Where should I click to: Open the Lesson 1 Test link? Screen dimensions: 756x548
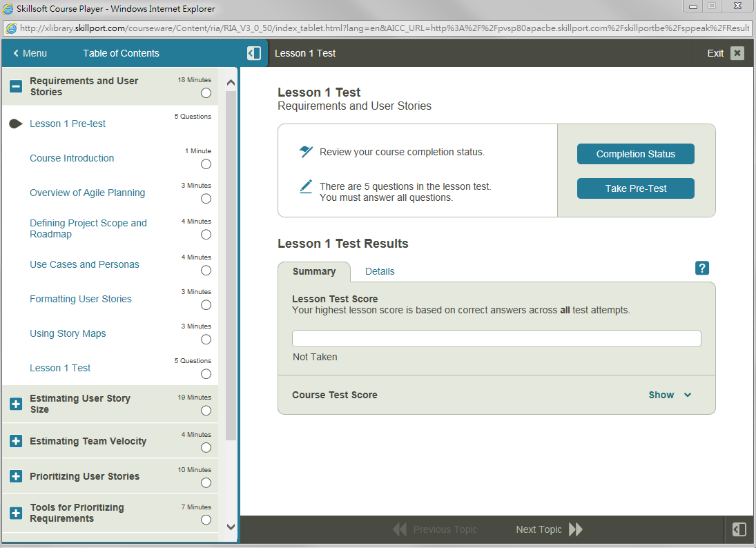point(60,369)
